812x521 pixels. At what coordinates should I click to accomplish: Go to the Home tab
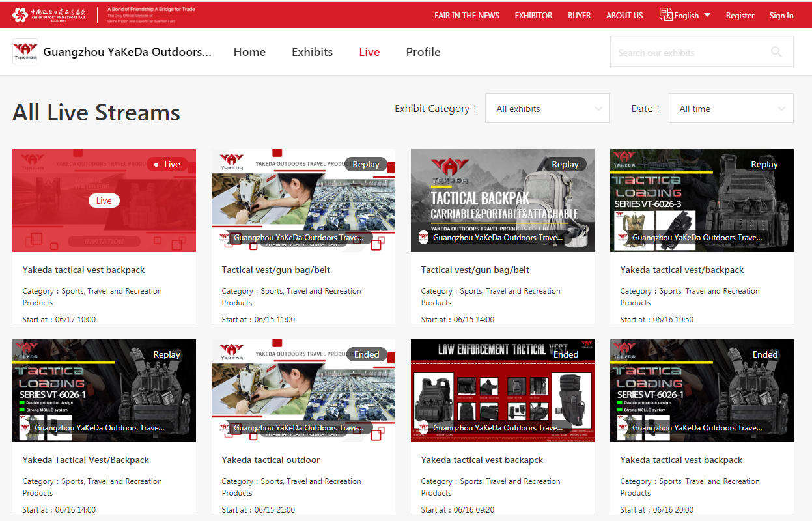click(x=249, y=52)
